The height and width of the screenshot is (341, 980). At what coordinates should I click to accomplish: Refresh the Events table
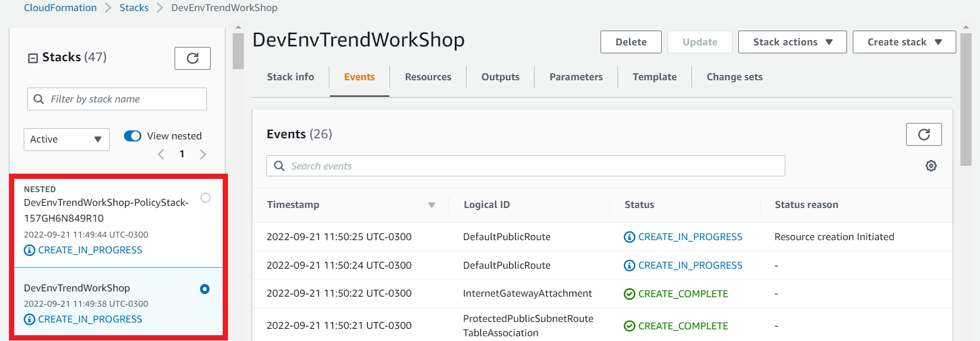tap(924, 135)
